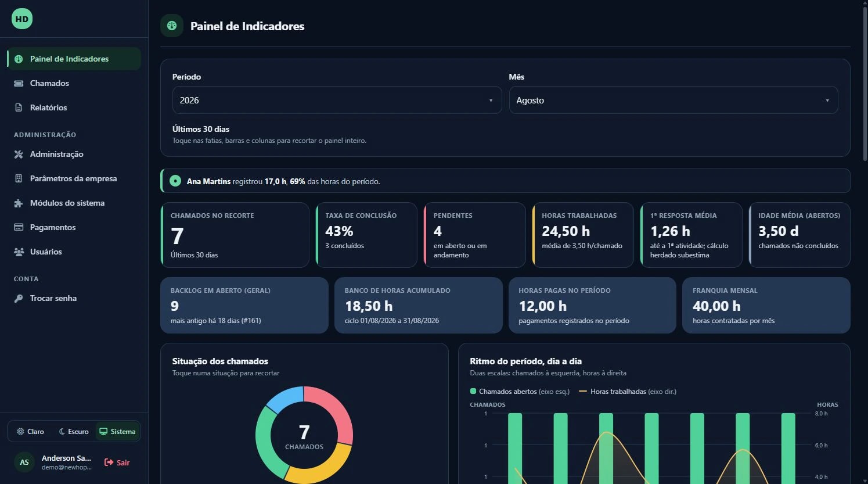This screenshot has width=868, height=484.
Task: Click the Usuários people icon
Action: [x=19, y=252]
